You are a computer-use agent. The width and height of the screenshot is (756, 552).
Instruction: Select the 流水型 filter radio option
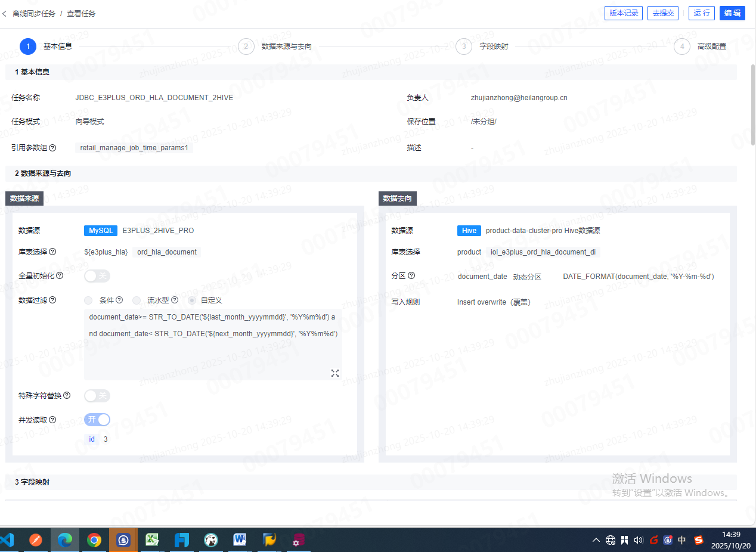point(137,300)
